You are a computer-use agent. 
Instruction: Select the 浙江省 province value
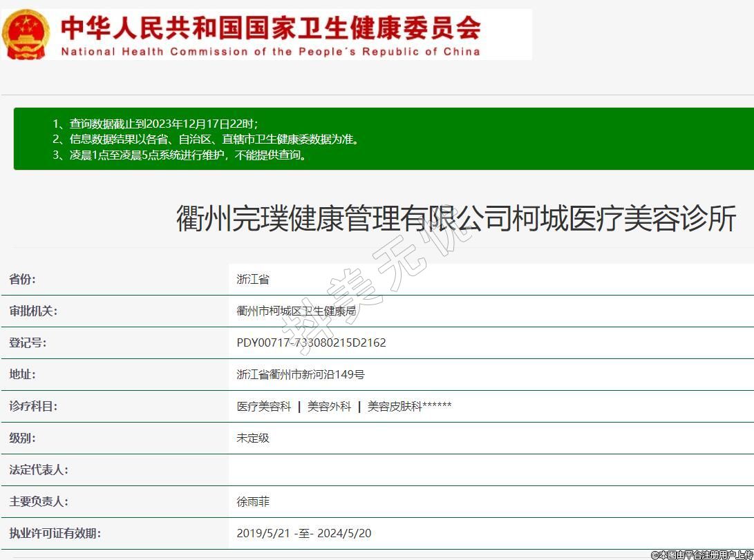253,279
